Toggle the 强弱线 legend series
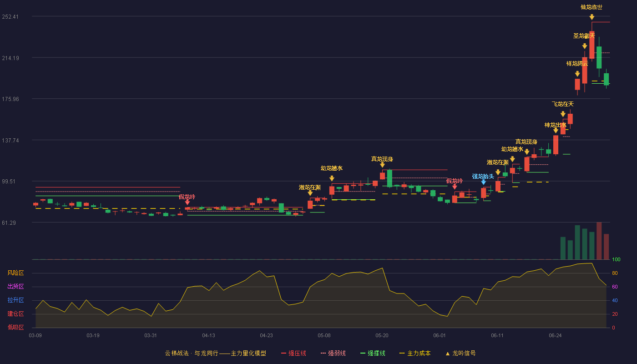This screenshot has width=637, height=364. tap(333, 353)
